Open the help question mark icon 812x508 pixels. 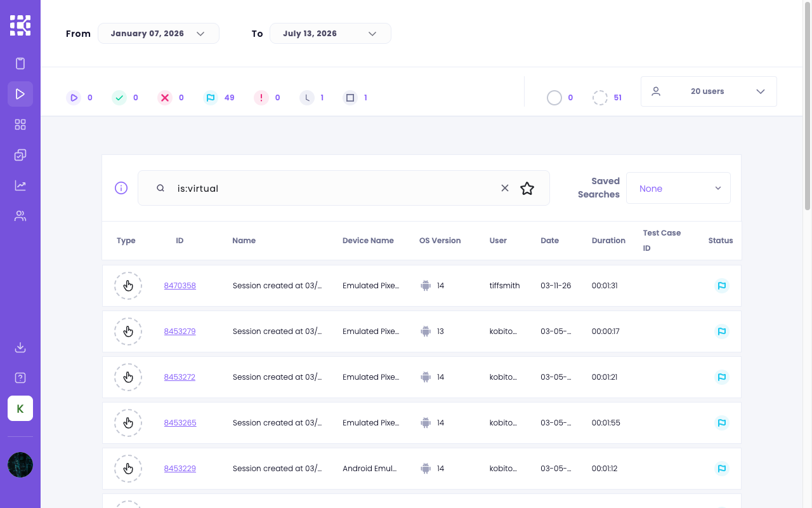(x=20, y=378)
